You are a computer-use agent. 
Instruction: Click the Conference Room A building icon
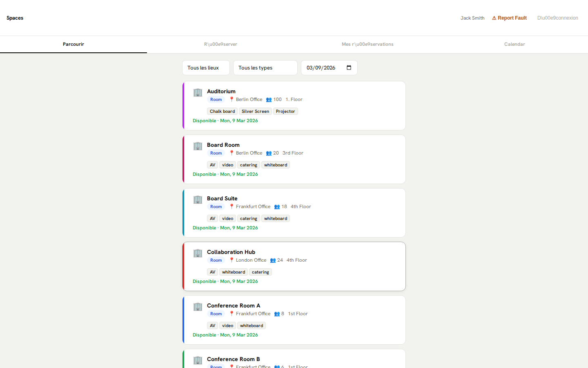[x=198, y=307]
